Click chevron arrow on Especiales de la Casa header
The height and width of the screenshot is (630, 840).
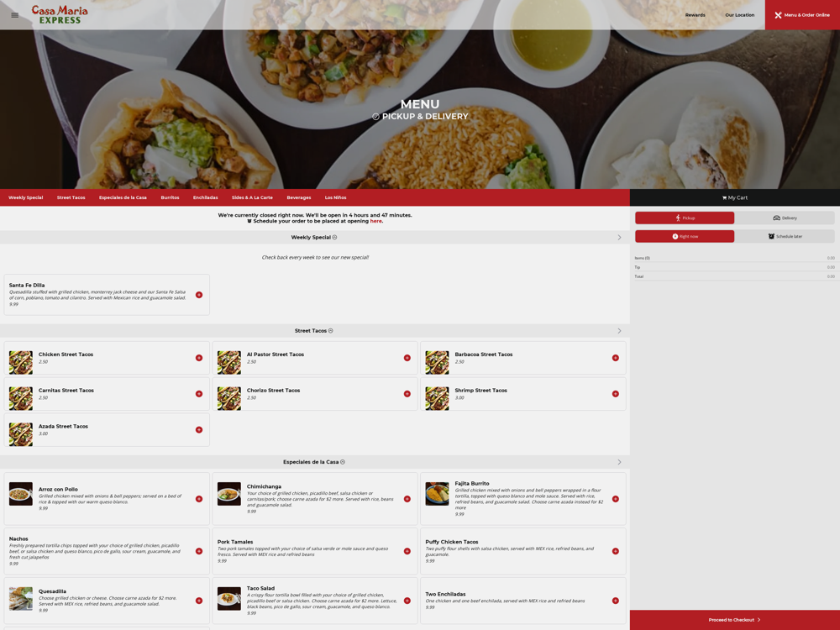(x=619, y=462)
